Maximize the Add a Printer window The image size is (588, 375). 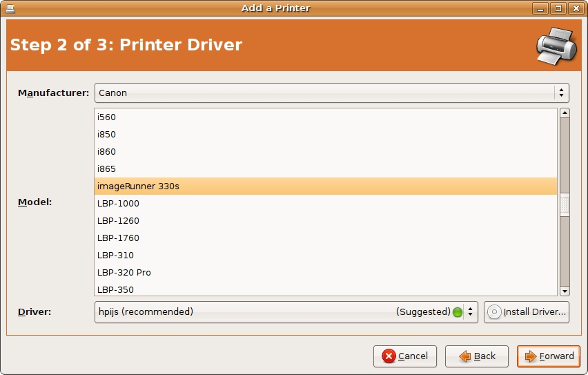558,8
